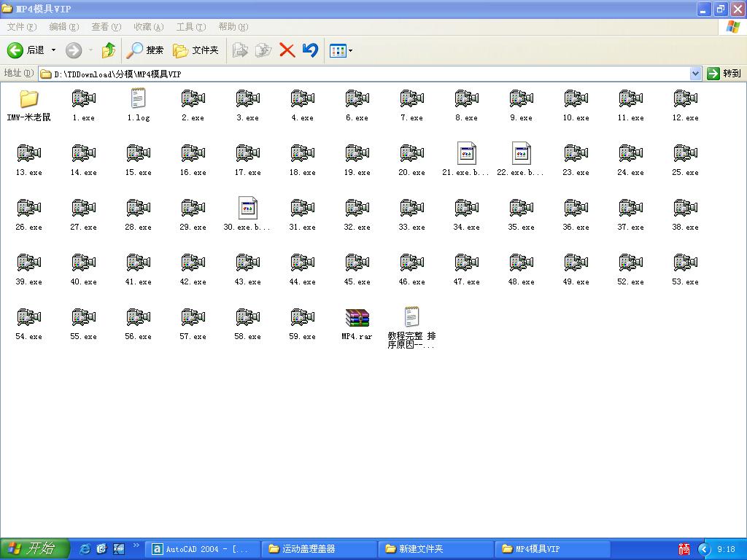Select the 53.exe file icon
747x560 pixels.
click(x=685, y=262)
